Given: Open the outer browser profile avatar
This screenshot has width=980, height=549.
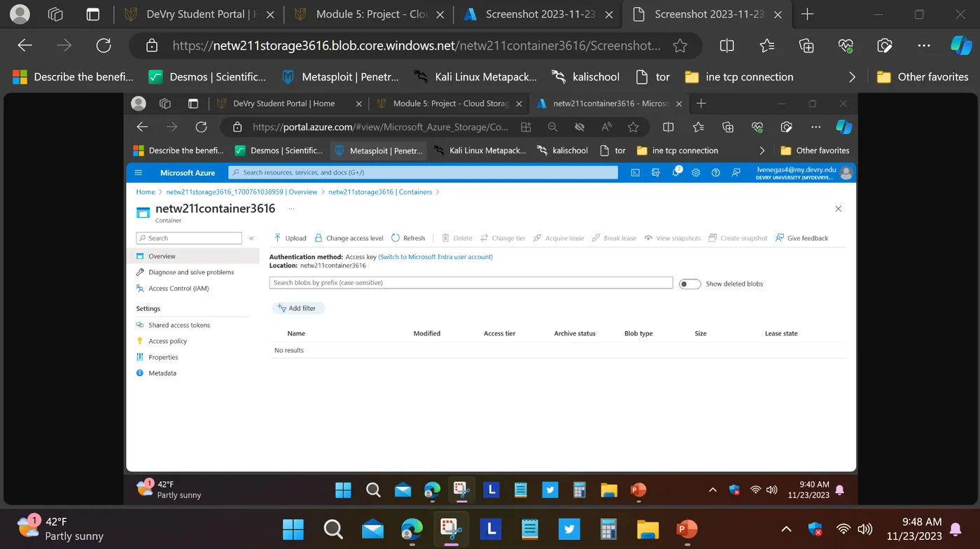Looking at the screenshot, I should click(21, 14).
